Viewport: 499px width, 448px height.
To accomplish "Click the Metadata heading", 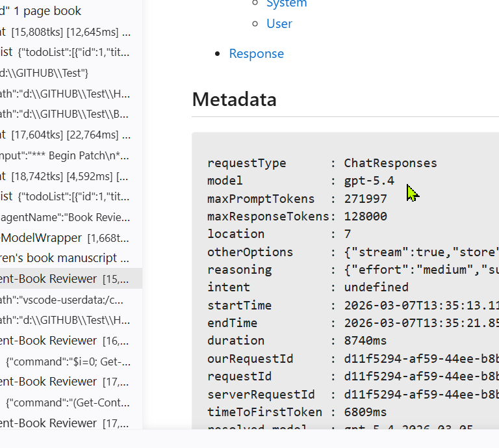I will (x=234, y=99).
